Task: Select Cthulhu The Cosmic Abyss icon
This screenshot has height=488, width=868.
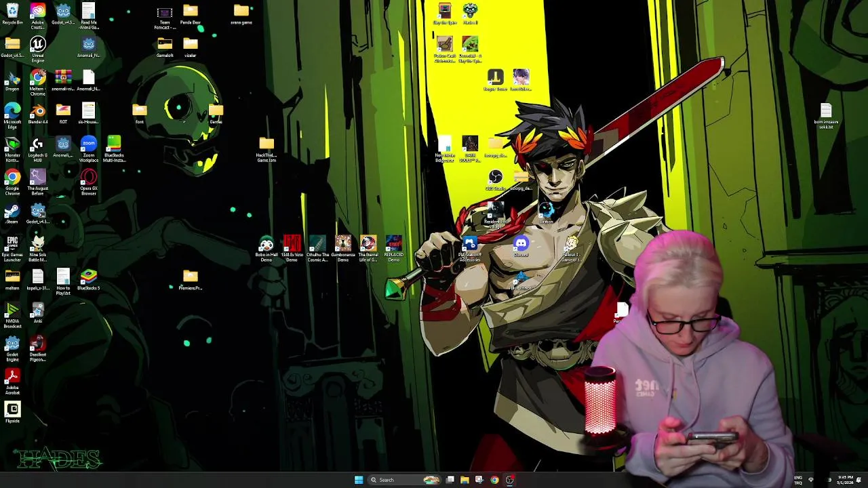Action: click(x=317, y=249)
